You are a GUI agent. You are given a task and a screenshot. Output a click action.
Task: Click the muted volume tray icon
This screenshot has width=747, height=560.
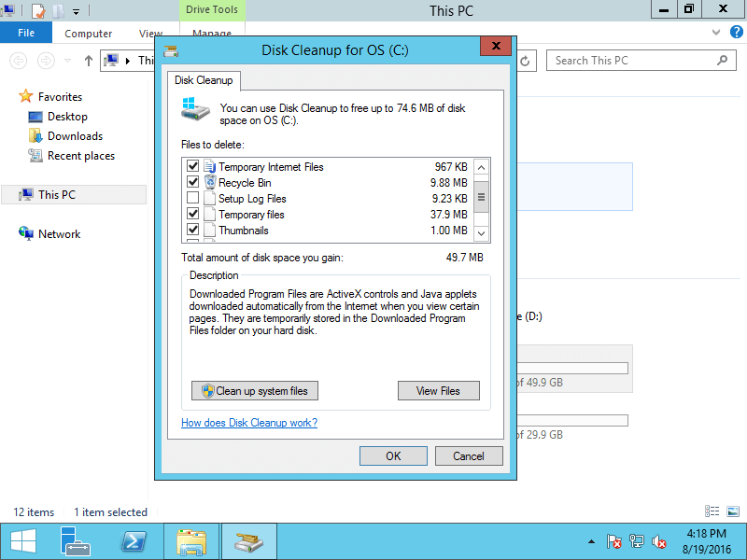pos(659,541)
